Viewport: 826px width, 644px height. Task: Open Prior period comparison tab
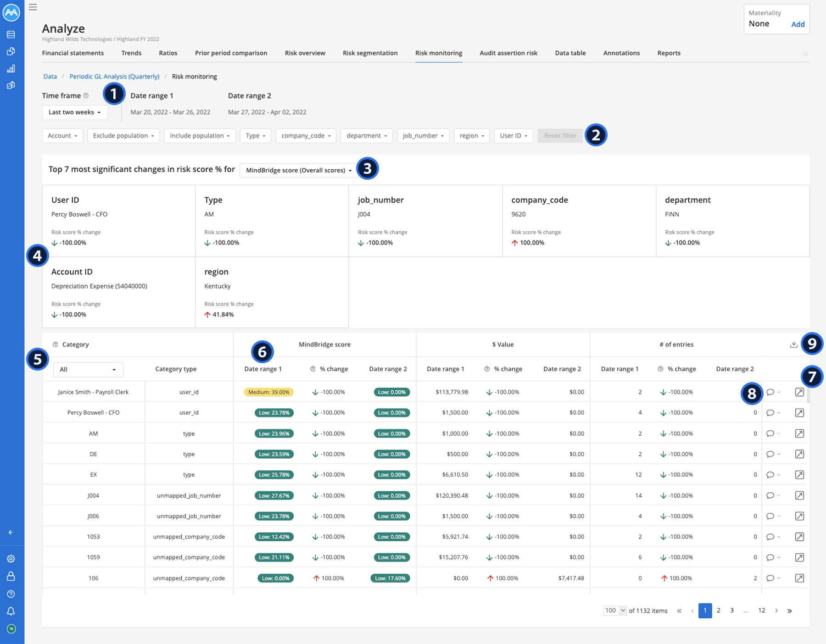pos(231,53)
